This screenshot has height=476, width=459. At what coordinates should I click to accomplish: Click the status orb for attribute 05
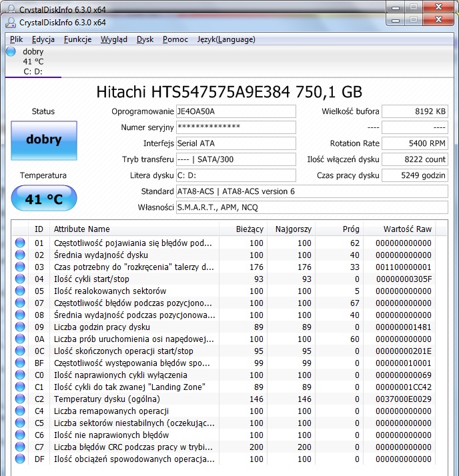point(20,291)
